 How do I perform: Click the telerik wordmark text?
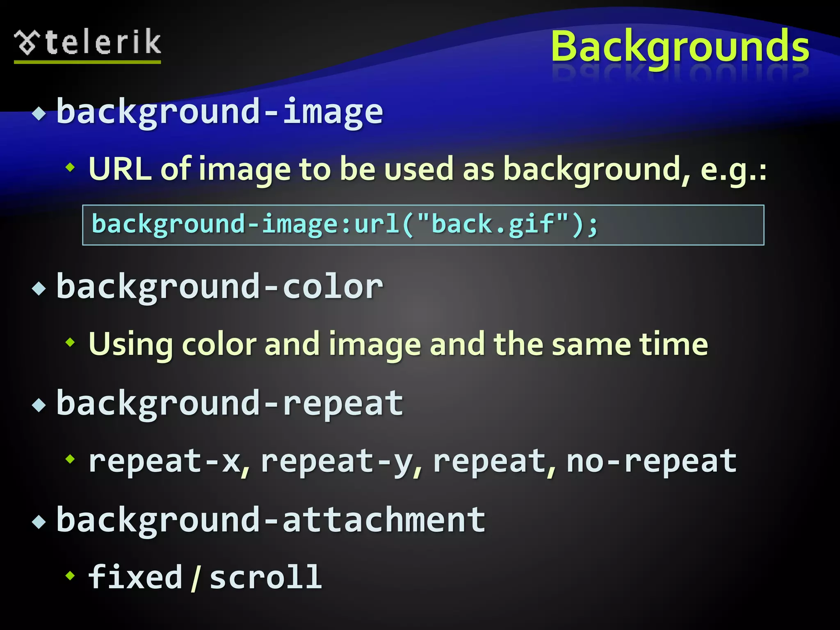click(103, 42)
